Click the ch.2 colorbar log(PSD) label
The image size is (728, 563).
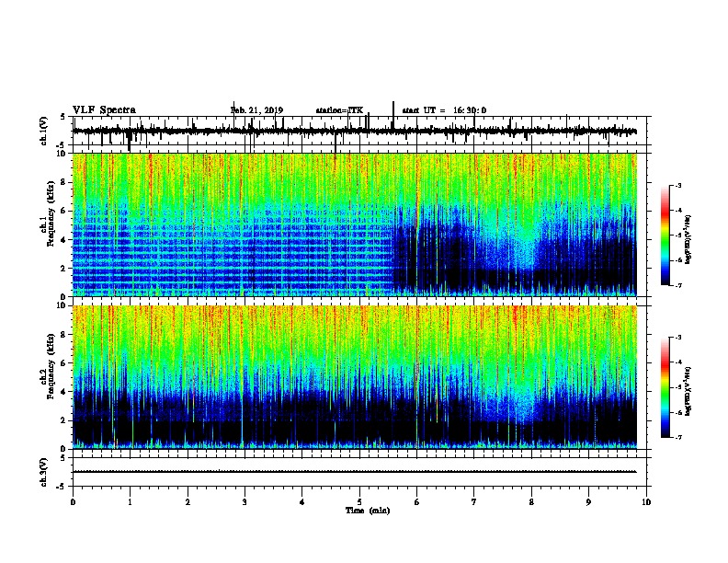click(688, 391)
